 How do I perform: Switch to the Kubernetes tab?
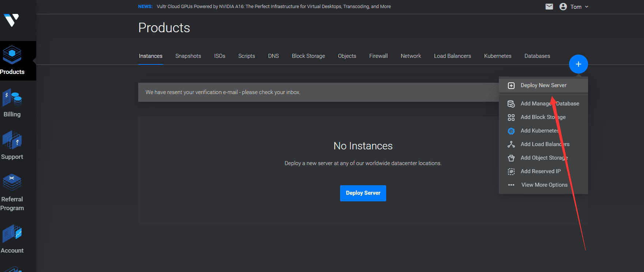(x=498, y=56)
